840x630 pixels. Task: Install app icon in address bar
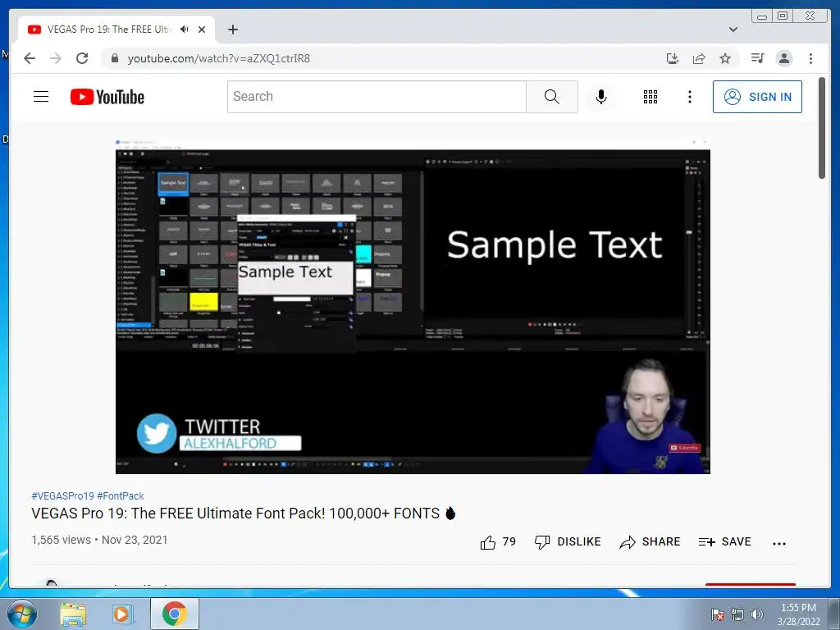coord(673,58)
